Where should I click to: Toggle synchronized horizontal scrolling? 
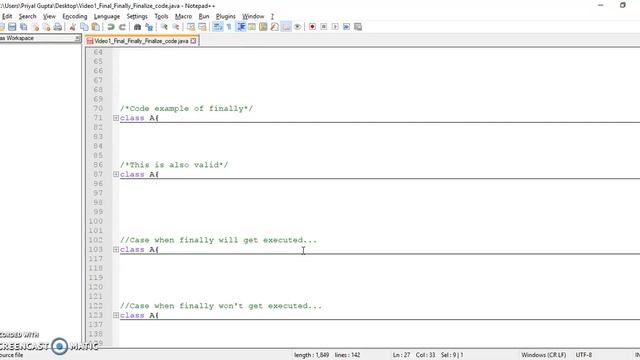coord(202,27)
